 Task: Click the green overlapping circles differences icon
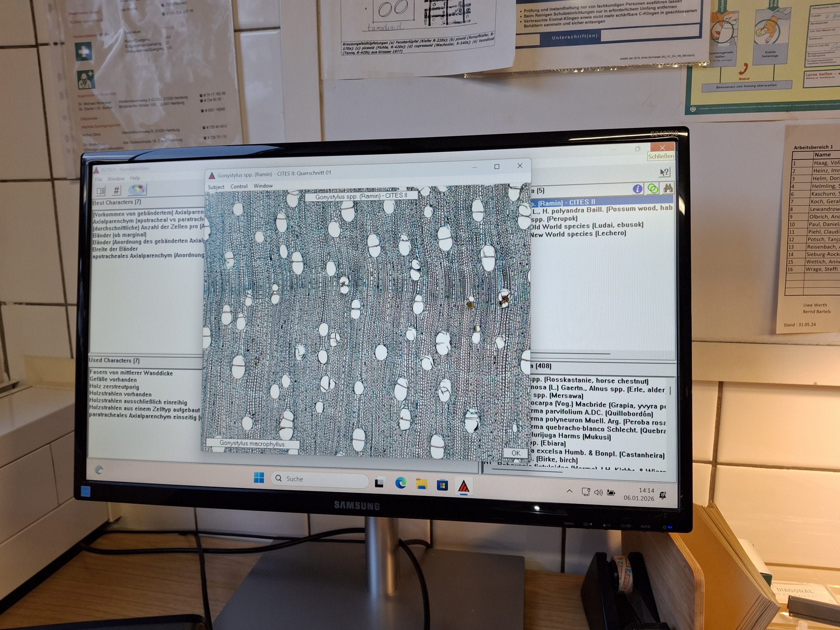[653, 188]
